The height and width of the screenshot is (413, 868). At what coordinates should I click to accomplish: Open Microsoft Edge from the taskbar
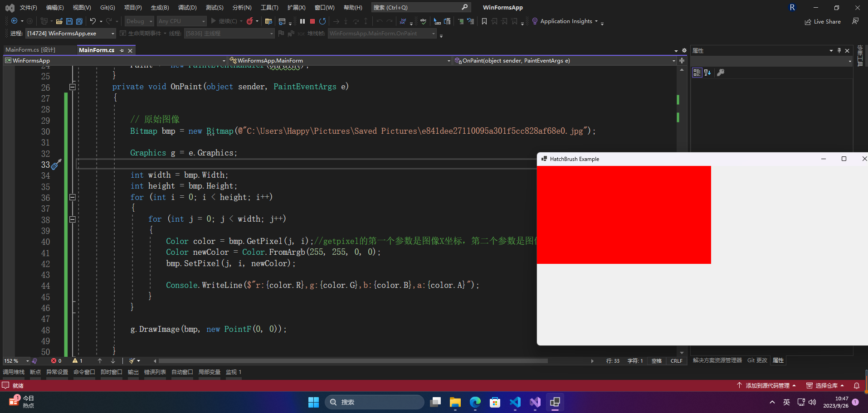point(475,402)
